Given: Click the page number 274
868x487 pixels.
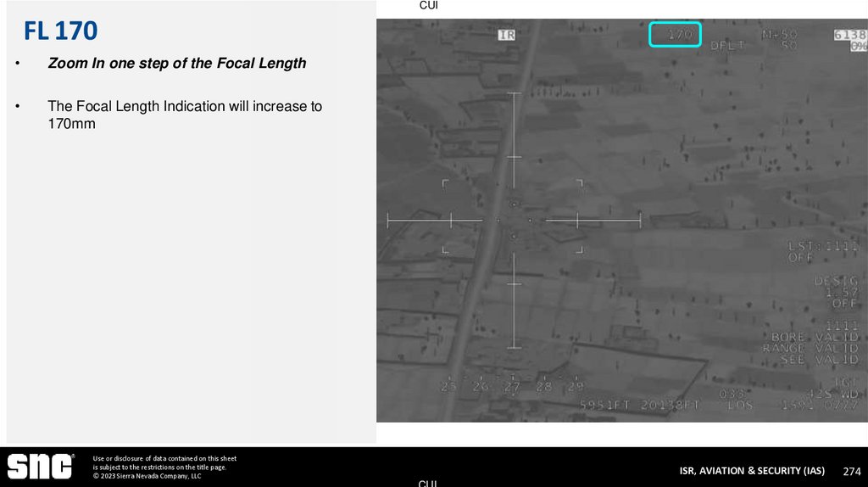Looking at the screenshot, I should click(x=852, y=472).
